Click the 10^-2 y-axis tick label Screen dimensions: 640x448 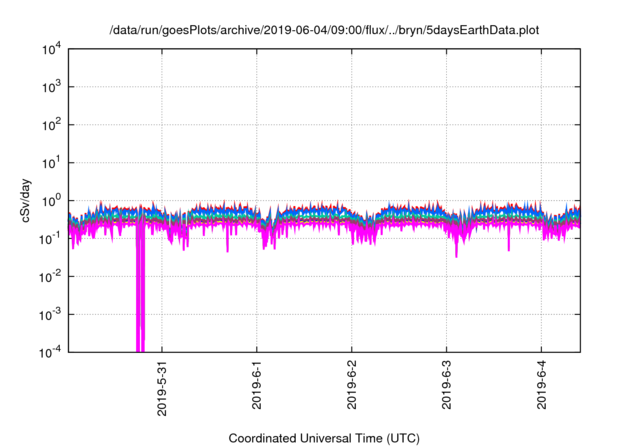pyautogui.click(x=50, y=277)
